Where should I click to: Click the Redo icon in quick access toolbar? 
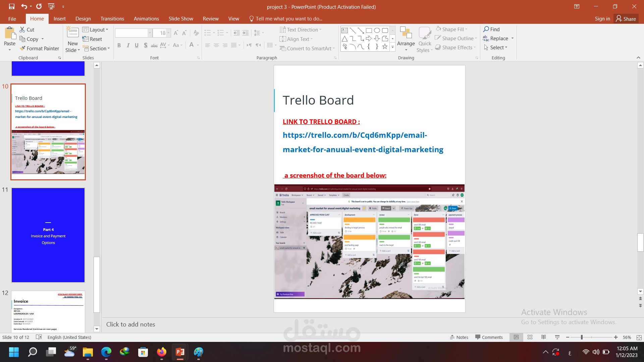39,6
